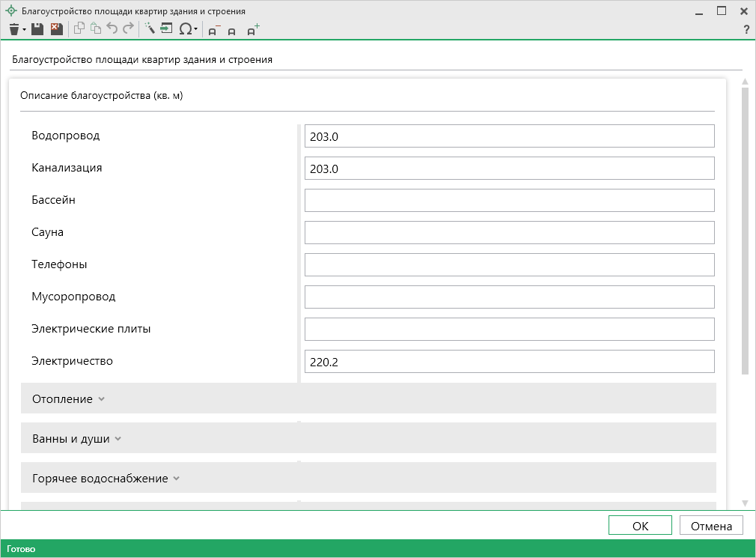Open the Omega special symbols dropdown

(x=188, y=29)
